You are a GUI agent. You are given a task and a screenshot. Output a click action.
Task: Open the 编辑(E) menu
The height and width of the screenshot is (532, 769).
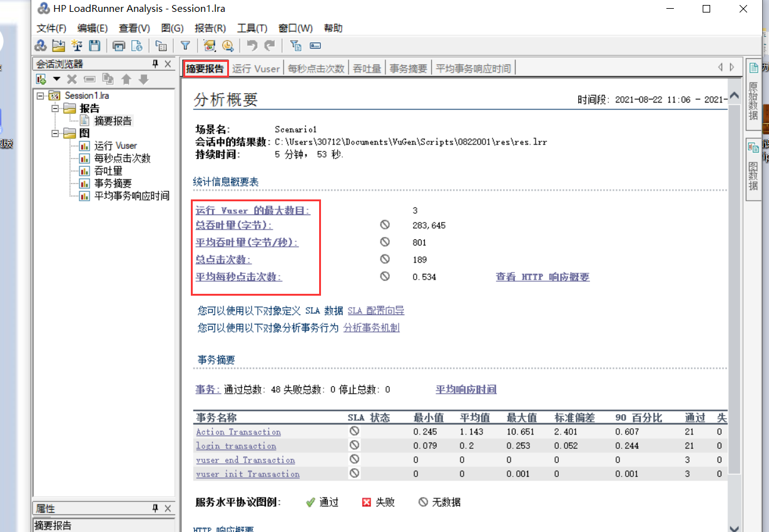pos(93,28)
